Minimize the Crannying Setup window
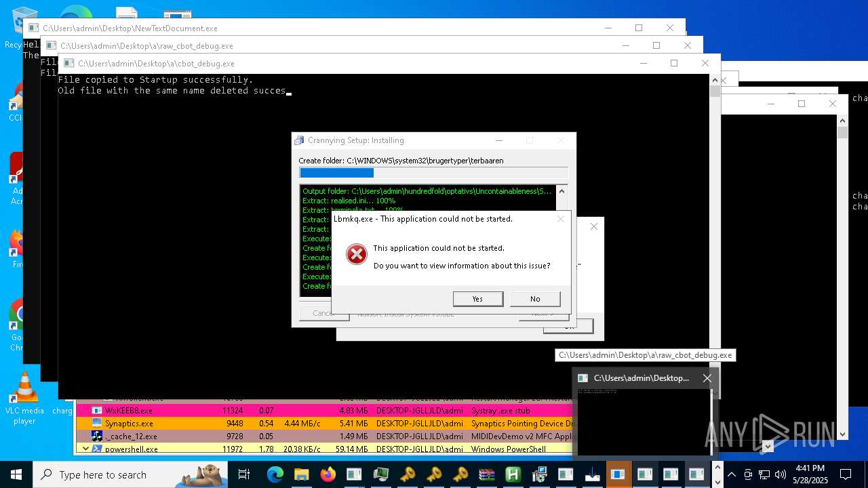The width and height of the screenshot is (868, 488). (x=499, y=140)
